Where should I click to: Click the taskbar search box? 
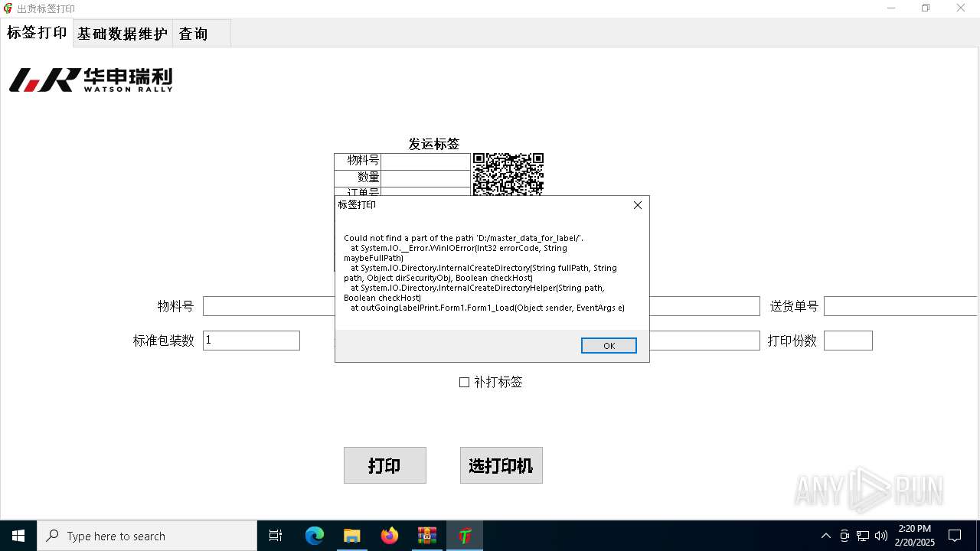click(147, 536)
